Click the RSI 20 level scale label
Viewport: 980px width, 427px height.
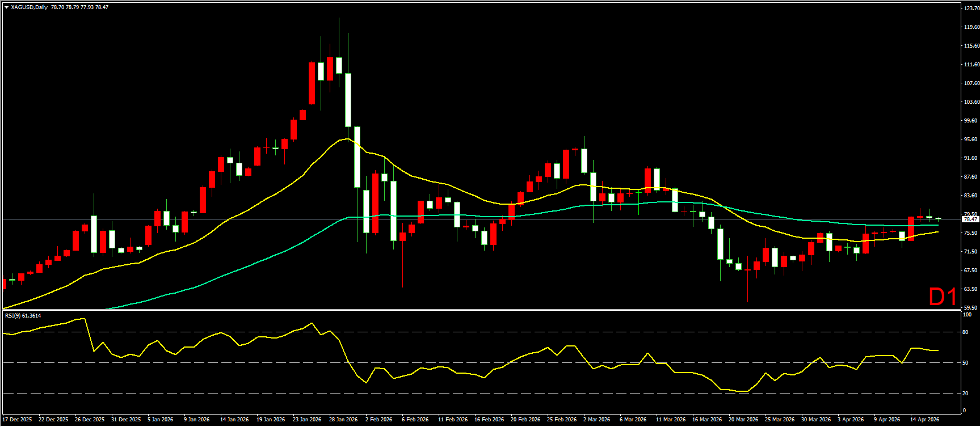pos(966,393)
